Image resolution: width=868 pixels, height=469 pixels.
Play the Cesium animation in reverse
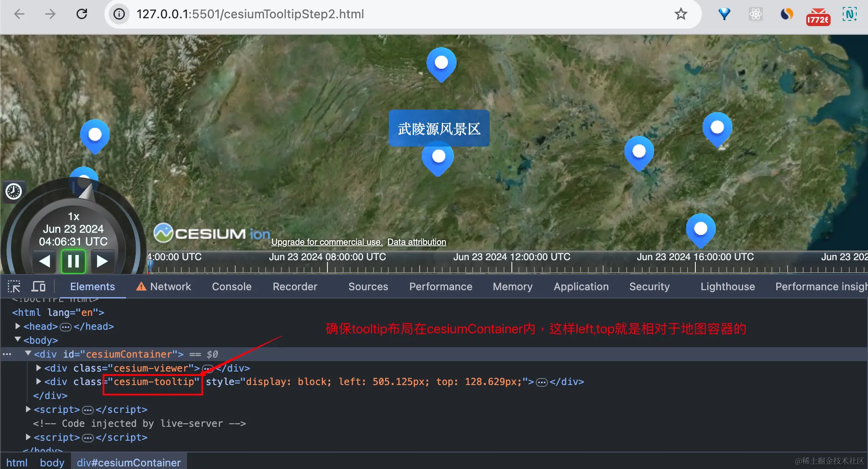pos(44,261)
